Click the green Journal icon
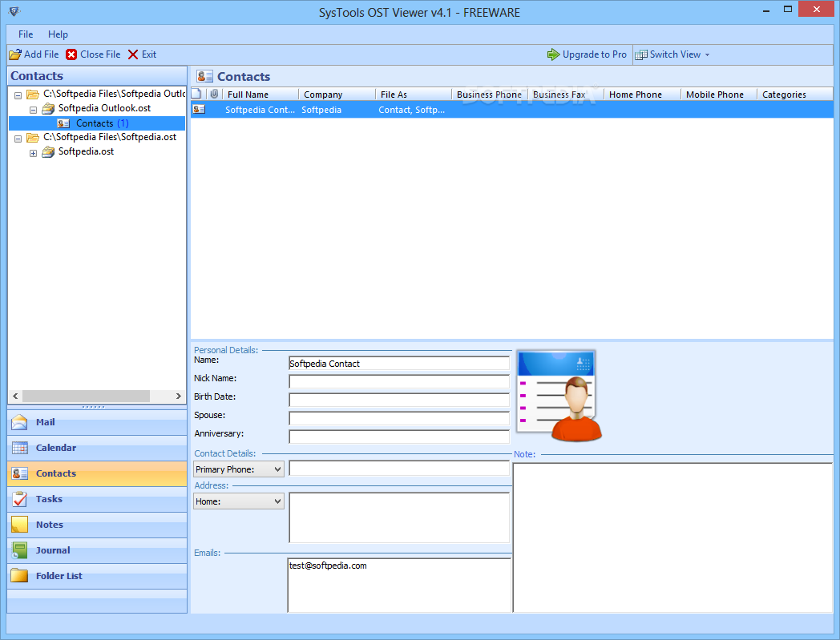The width and height of the screenshot is (840, 640). point(19,550)
